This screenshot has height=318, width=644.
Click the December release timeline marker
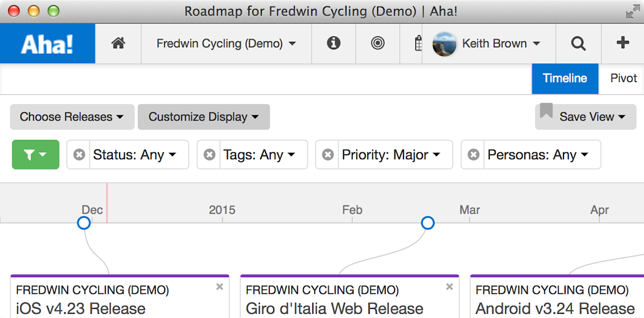pyautogui.click(x=84, y=223)
